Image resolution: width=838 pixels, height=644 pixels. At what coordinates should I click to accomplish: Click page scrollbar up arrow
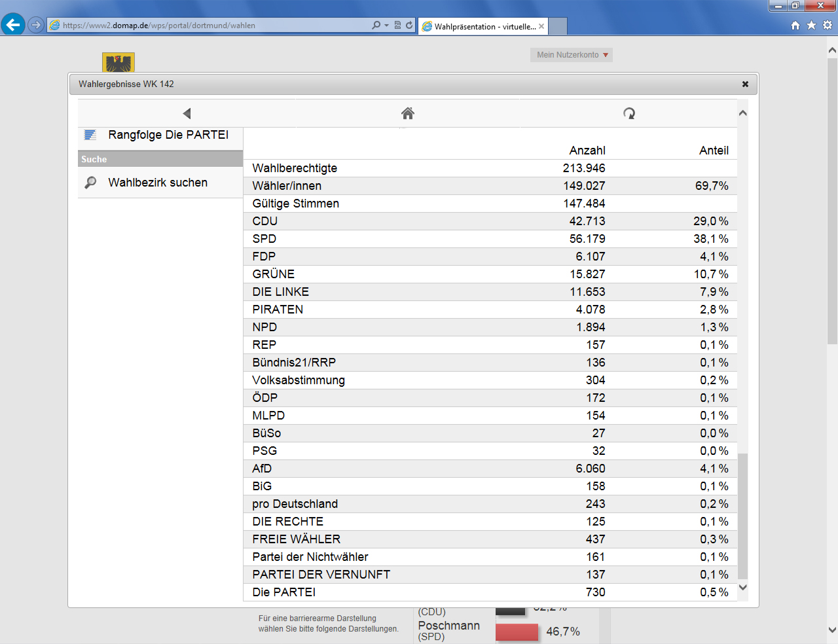(x=832, y=50)
